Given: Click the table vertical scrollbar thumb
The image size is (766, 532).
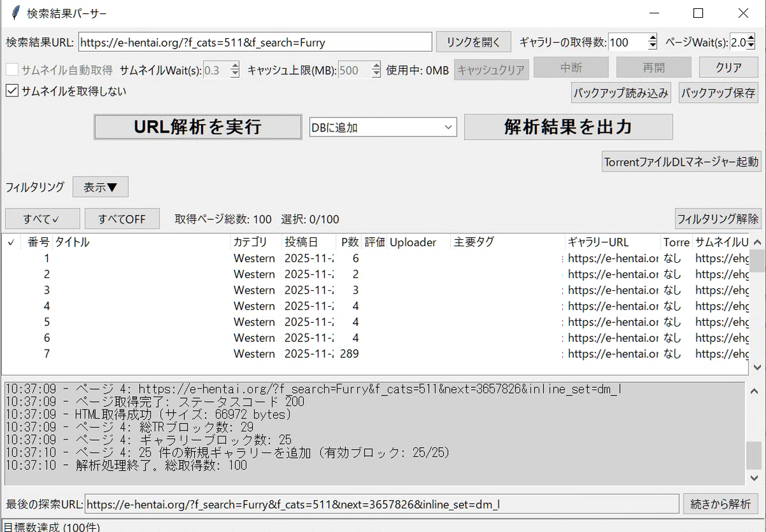Looking at the screenshot, I should tap(757, 260).
